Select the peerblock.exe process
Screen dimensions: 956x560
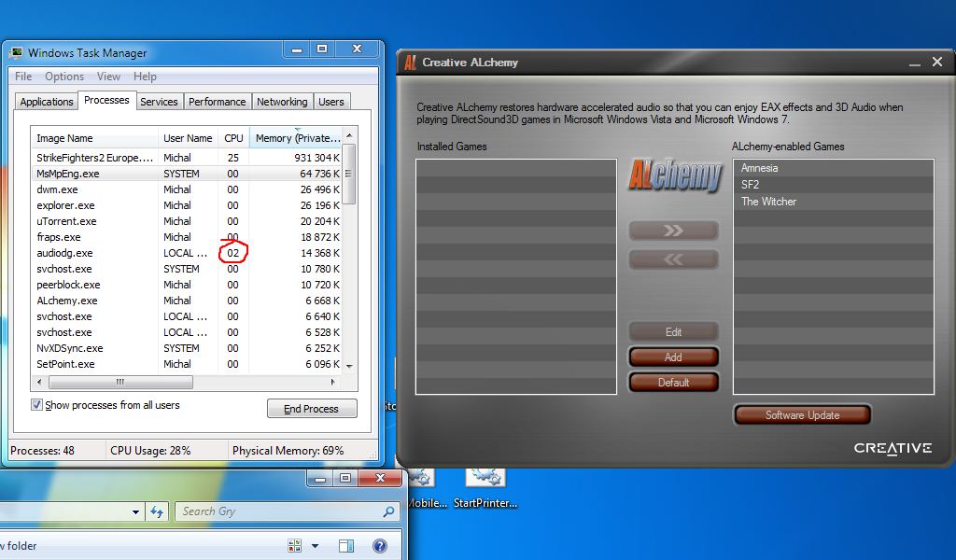[187, 285]
